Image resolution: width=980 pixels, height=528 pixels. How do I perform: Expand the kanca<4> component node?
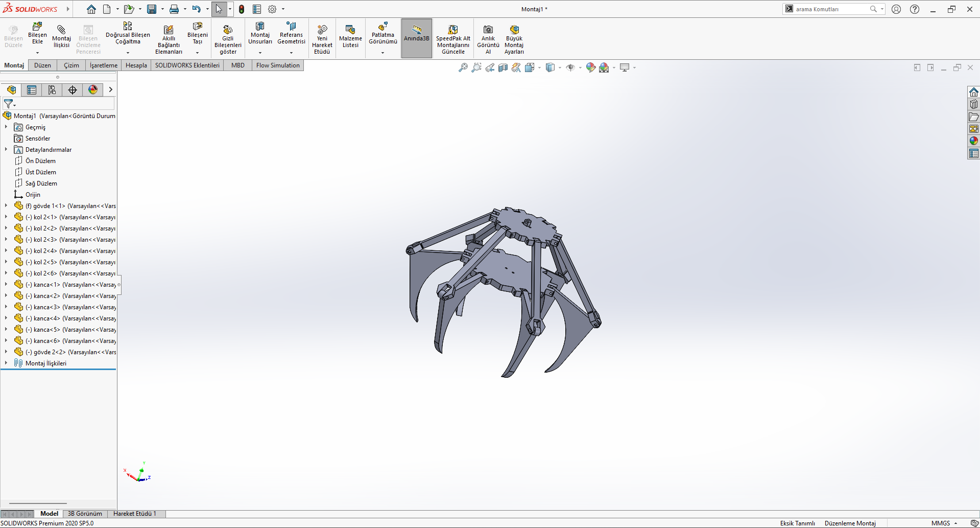click(6, 318)
